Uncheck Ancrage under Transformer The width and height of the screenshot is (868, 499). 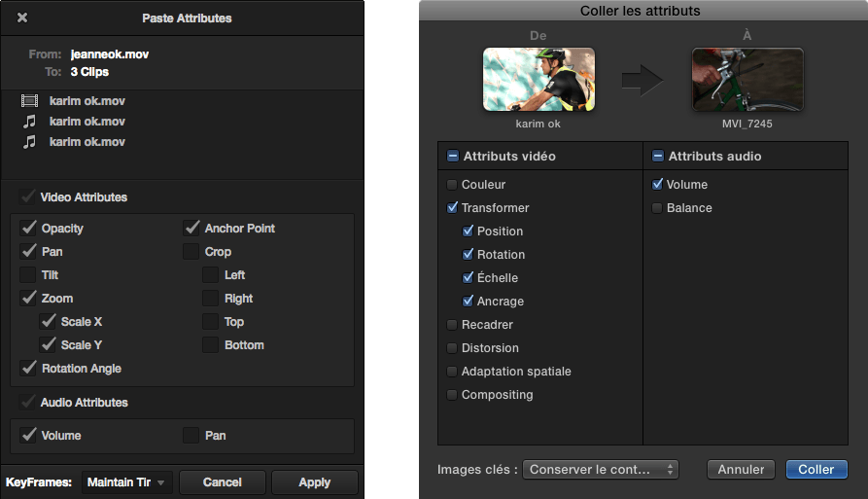pos(468,301)
